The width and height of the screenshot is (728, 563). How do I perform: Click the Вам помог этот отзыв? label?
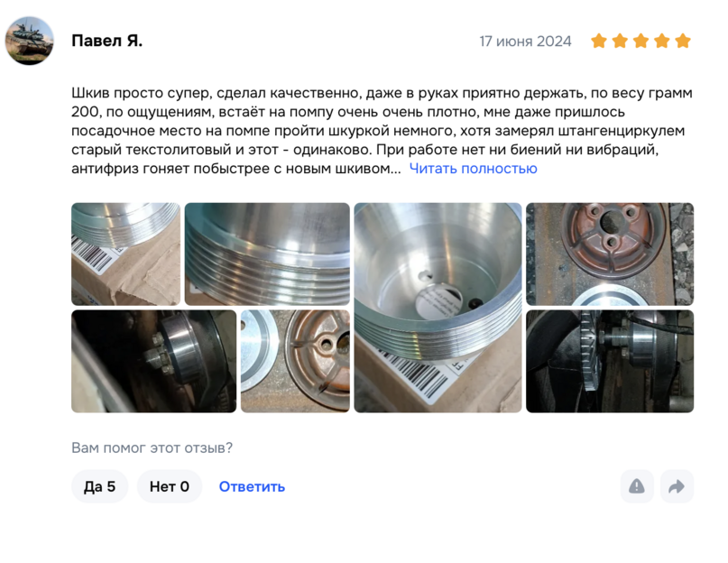152,448
